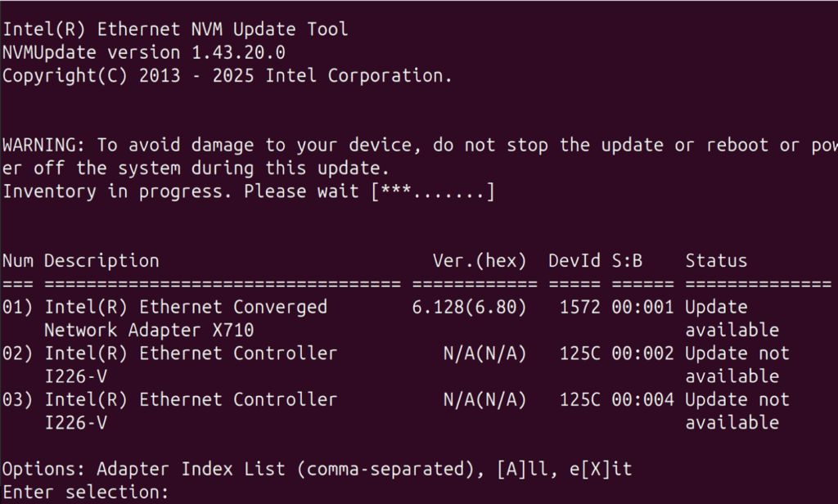The height and width of the screenshot is (504, 838).
Task: Click the DevId column header
Action: (x=574, y=261)
